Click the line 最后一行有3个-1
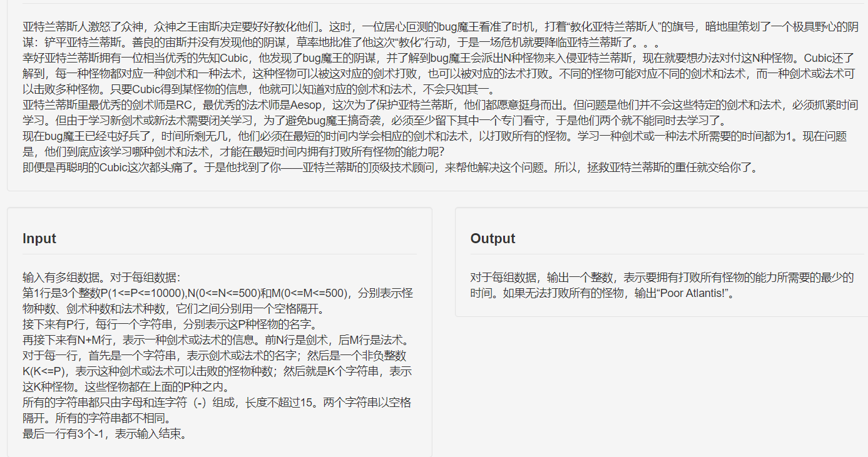This screenshot has width=868, height=457. (x=105, y=433)
